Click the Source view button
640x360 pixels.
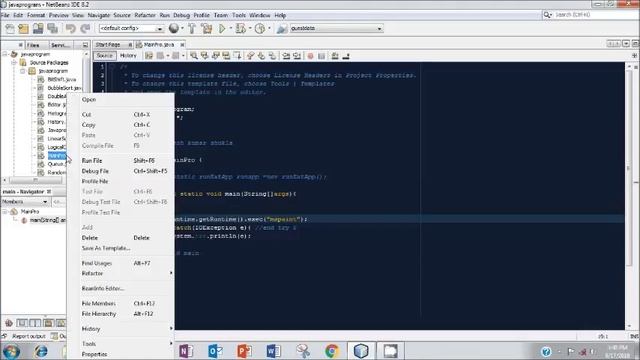point(104,56)
